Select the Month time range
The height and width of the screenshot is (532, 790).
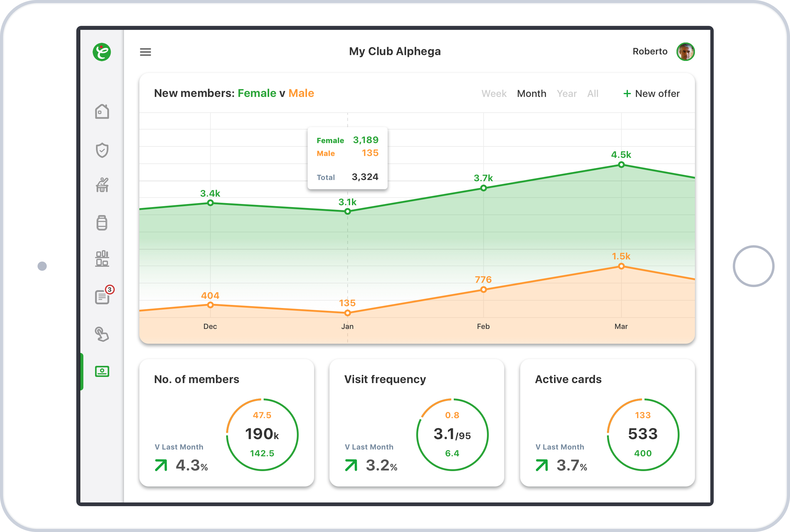point(532,94)
